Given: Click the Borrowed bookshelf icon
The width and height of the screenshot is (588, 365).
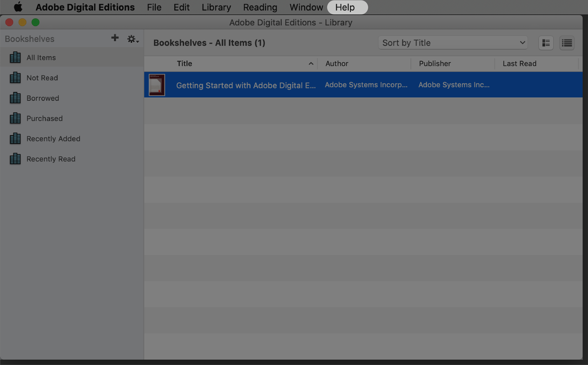Looking at the screenshot, I should [15, 98].
